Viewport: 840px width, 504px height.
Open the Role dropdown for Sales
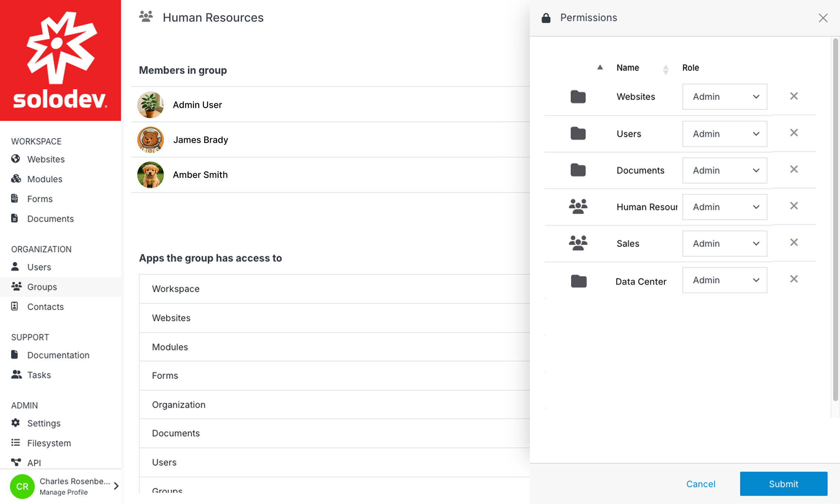[724, 243]
